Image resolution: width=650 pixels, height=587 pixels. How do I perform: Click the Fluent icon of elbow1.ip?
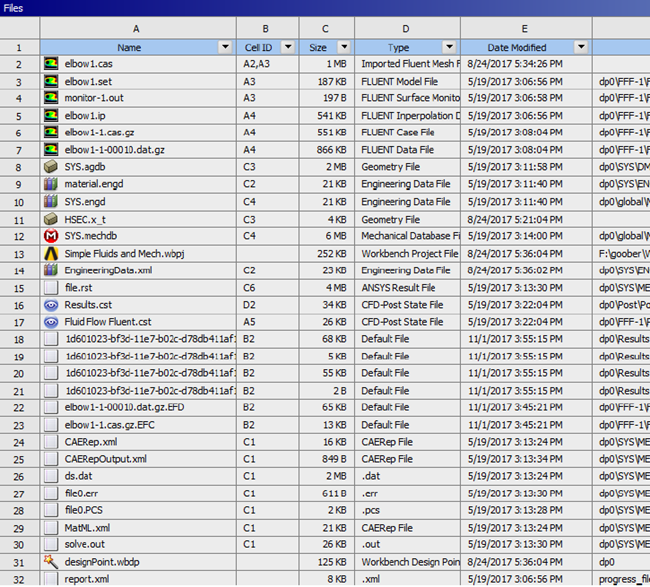click(51, 115)
